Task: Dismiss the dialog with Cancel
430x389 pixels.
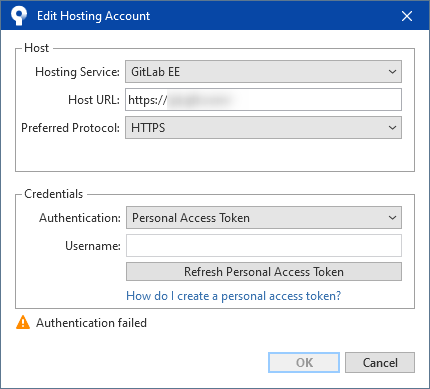Action: click(x=380, y=362)
